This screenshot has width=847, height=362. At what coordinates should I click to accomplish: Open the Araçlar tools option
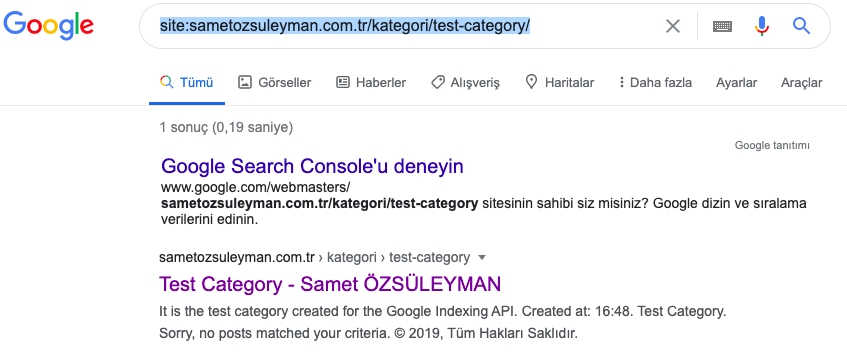point(802,83)
